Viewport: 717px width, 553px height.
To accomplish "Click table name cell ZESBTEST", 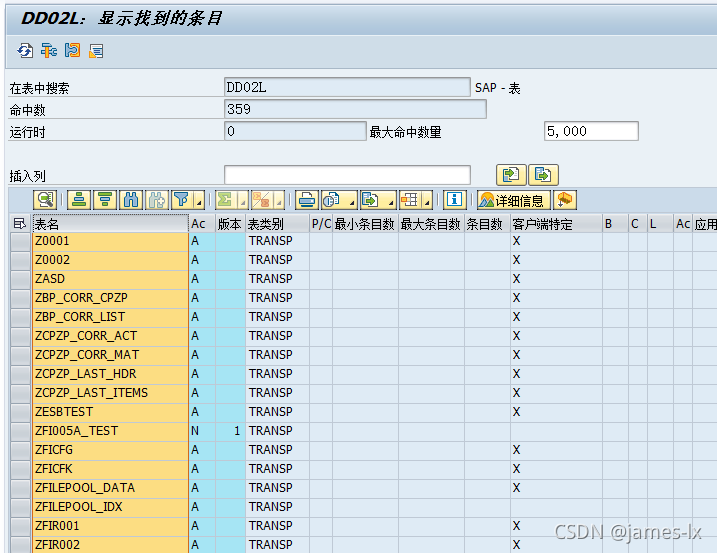I will (x=110, y=412).
